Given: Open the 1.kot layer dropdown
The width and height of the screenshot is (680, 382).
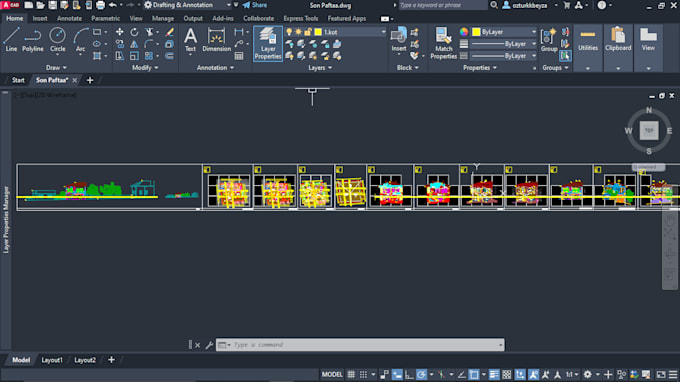Looking at the screenshot, I should (x=350, y=32).
